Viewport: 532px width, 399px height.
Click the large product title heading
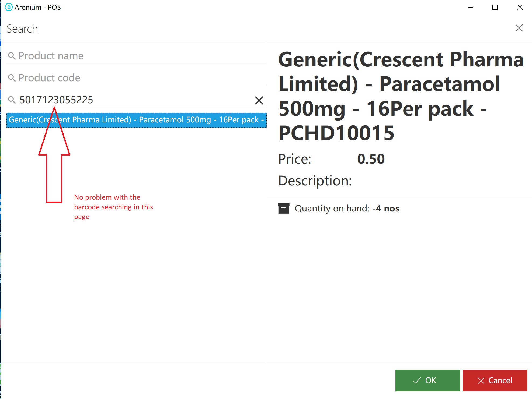pyautogui.click(x=401, y=96)
